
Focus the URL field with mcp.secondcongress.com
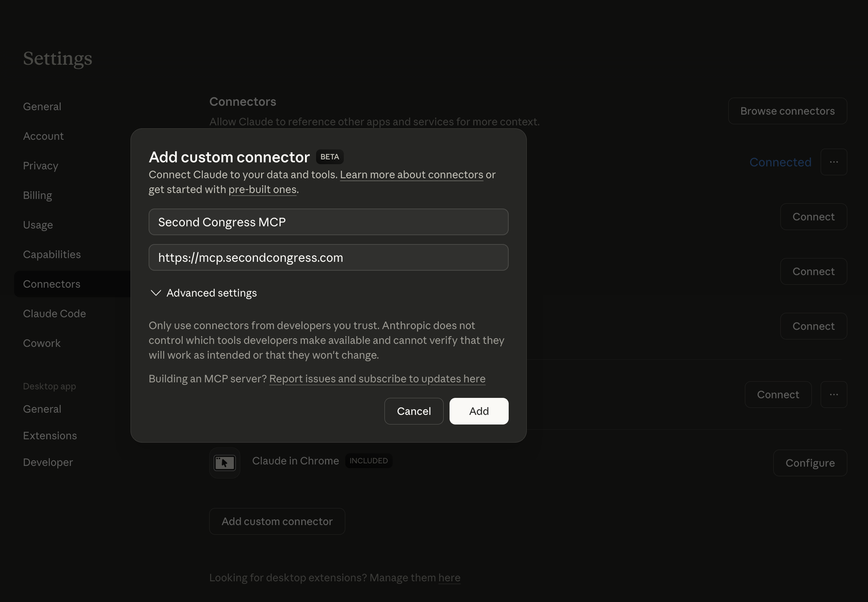328,258
